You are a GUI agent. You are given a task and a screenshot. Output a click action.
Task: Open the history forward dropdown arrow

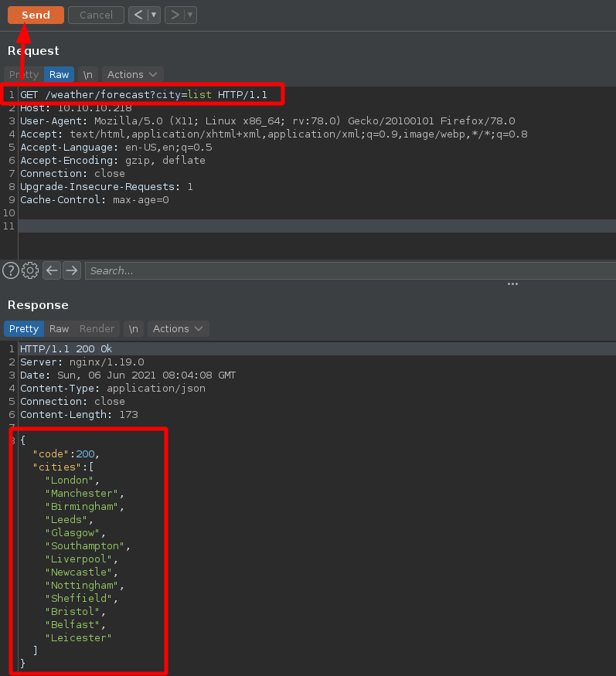190,15
